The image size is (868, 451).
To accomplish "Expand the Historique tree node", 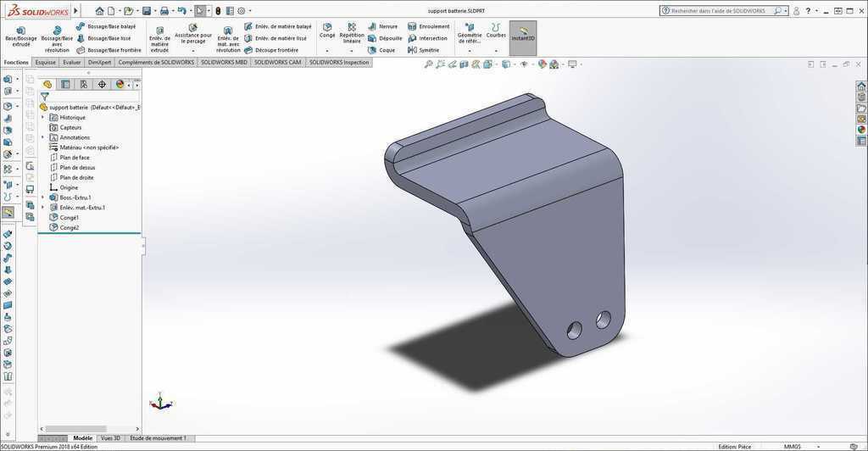I will pyautogui.click(x=42, y=117).
